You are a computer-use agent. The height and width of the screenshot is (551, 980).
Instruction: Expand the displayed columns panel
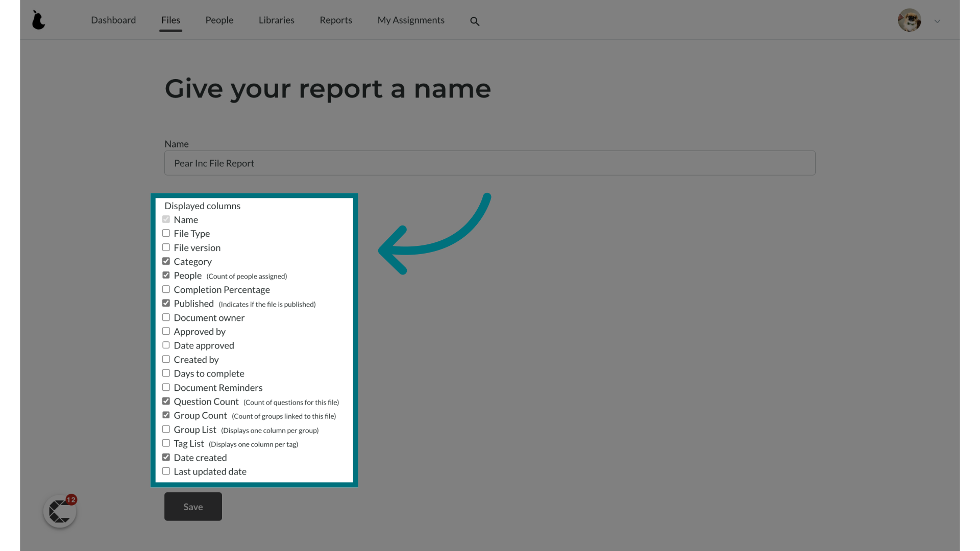(x=202, y=205)
